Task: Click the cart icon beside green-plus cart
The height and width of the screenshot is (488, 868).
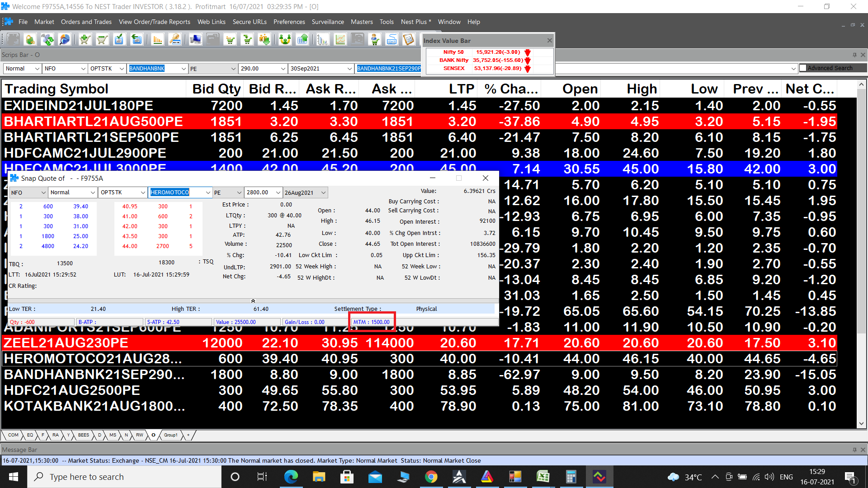Action: tap(102, 40)
